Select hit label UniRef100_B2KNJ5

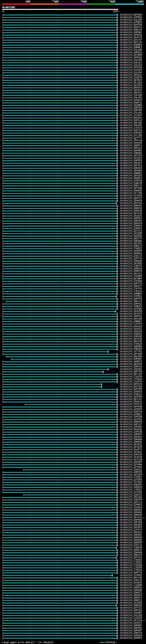(131, 100)
